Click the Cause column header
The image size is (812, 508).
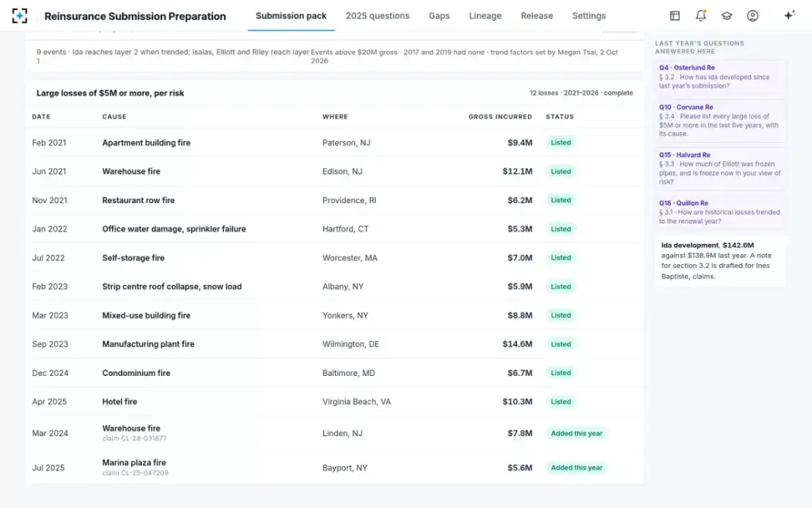pyautogui.click(x=114, y=117)
